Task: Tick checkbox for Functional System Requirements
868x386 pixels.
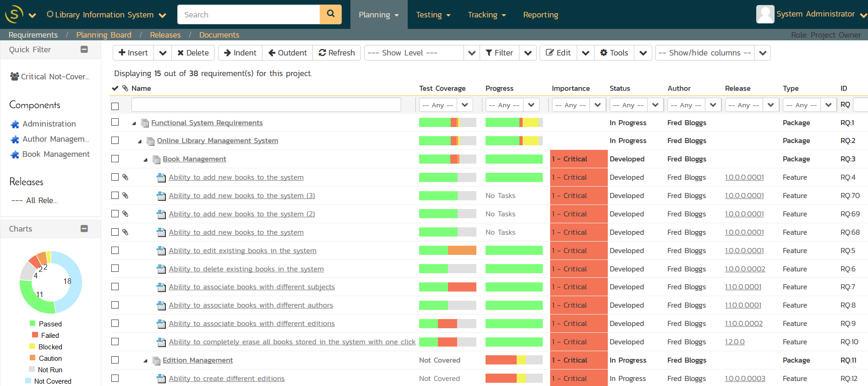Action: pos(115,122)
